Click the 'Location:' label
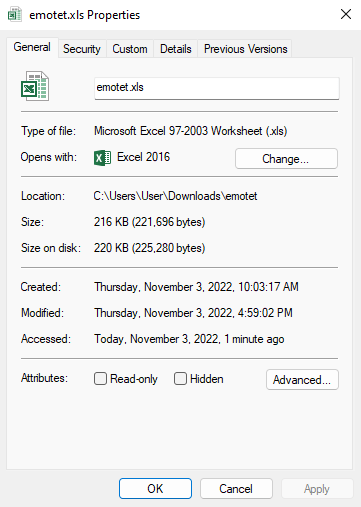 coord(43,196)
